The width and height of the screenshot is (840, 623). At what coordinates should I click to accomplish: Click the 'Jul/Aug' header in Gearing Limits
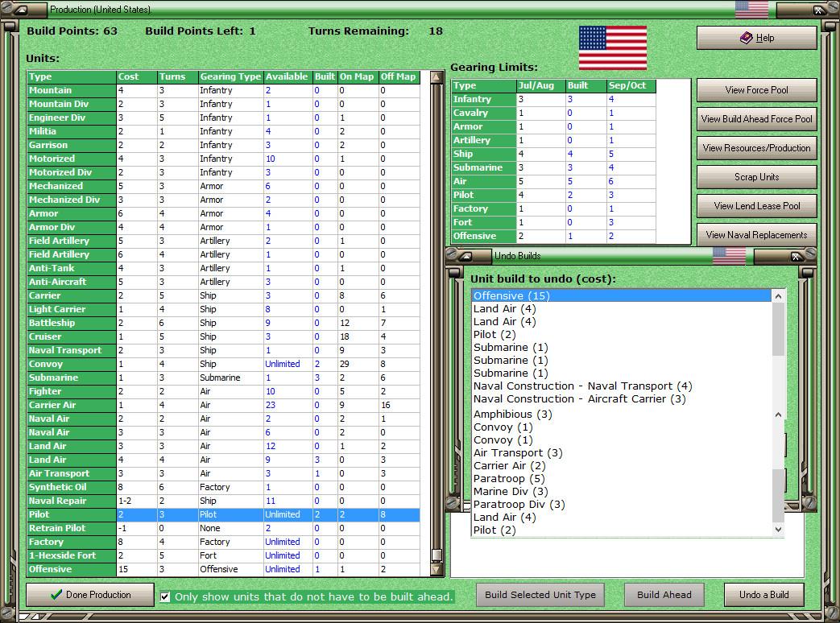pos(541,85)
